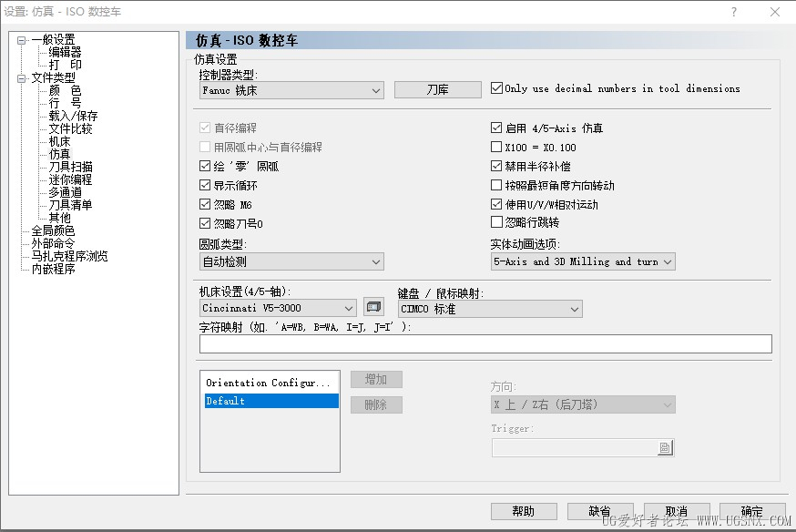Click the 缺省 button
The image size is (796, 532).
[x=600, y=511]
